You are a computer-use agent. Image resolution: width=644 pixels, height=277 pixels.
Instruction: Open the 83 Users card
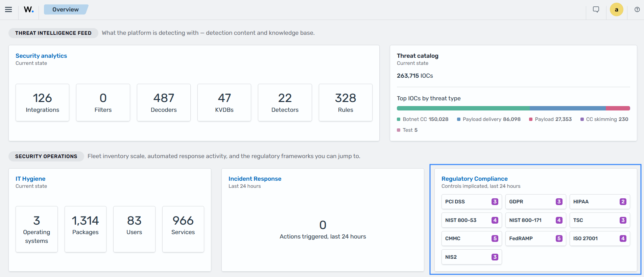pos(134,229)
